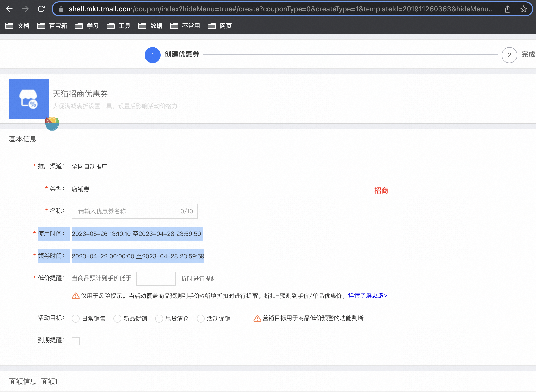
Task: Click the 店铺券 type value
Action: [x=81, y=189]
